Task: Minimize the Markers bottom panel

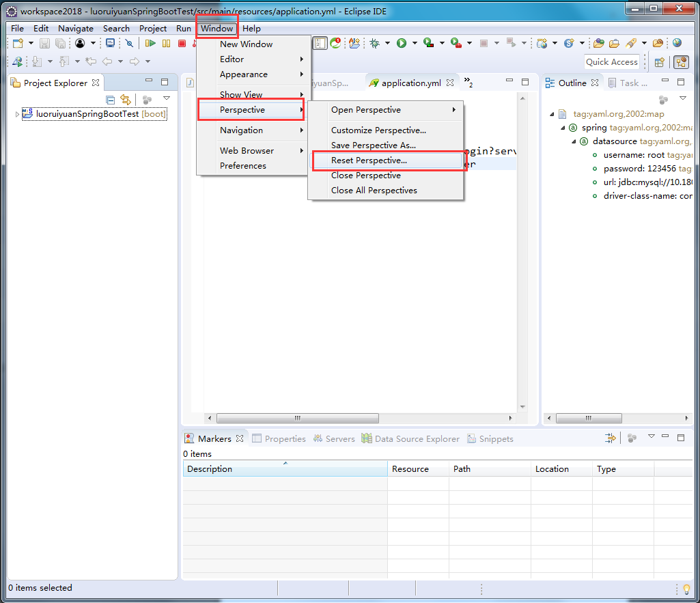Action: (x=665, y=436)
